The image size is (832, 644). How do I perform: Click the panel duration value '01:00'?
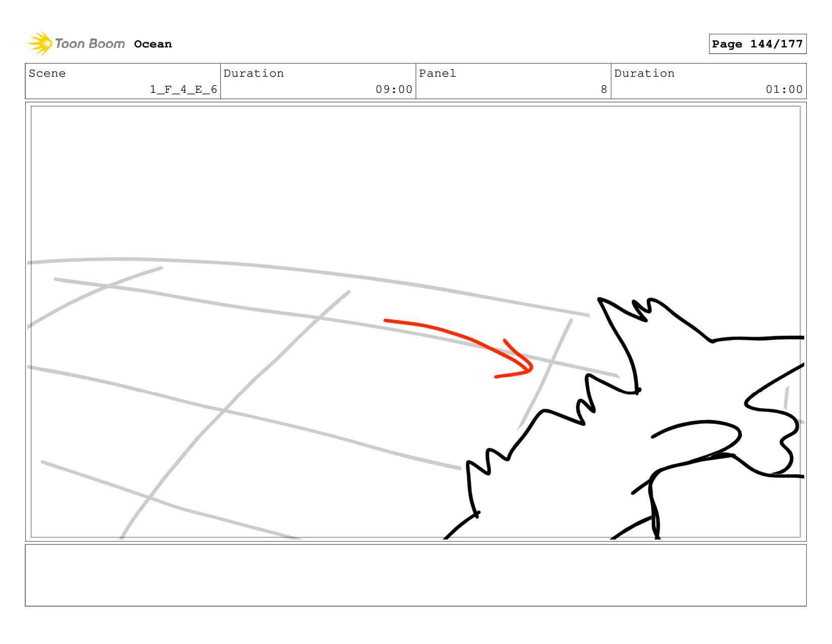784,89
